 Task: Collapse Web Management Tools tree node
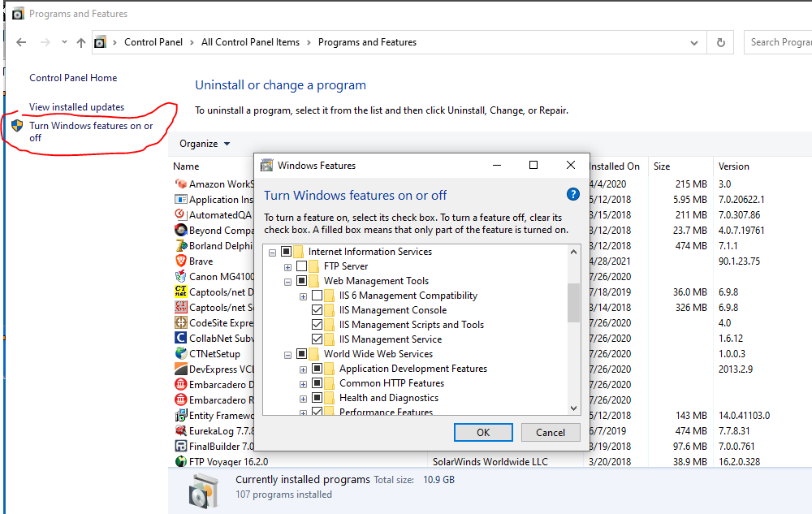pos(288,282)
